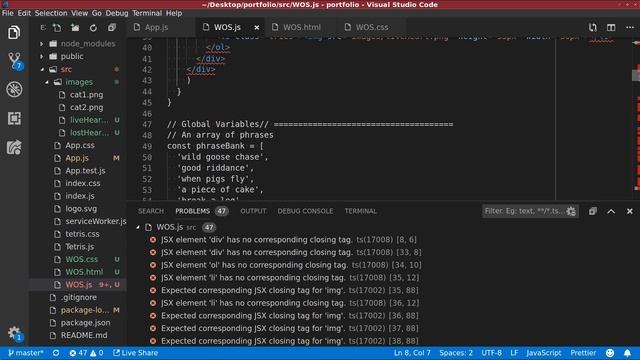640x360 pixels.
Task: Open the Edit menu
Action: (24, 13)
